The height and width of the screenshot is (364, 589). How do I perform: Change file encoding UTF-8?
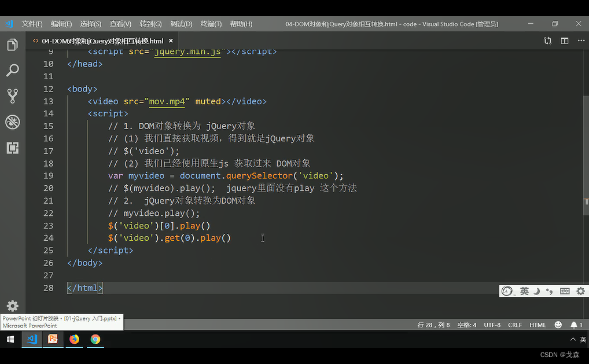(x=492, y=325)
